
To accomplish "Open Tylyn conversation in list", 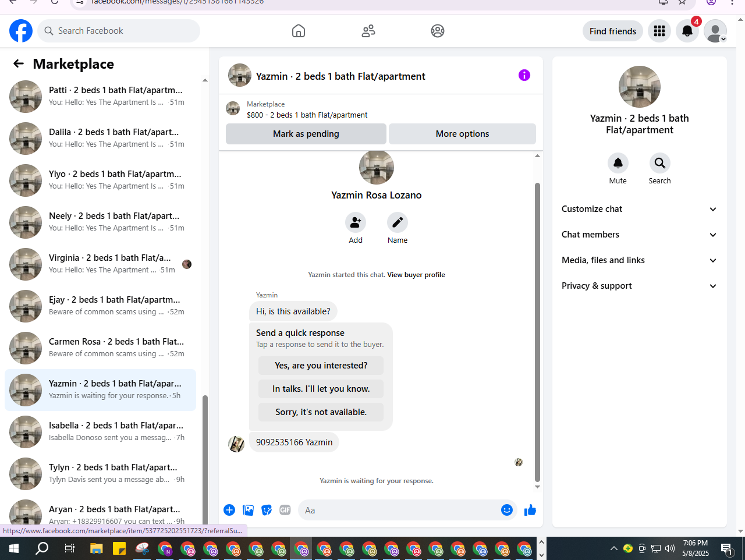I will point(100,474).
